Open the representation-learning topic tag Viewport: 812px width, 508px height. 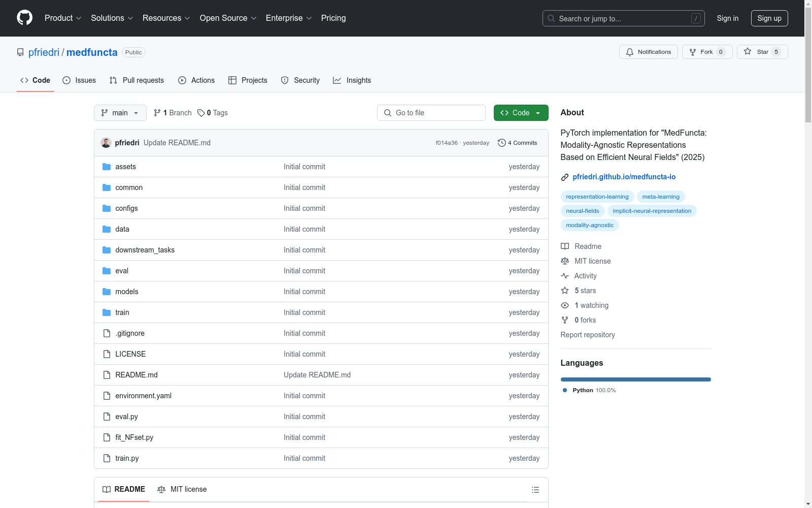click(x=597, y=197)
